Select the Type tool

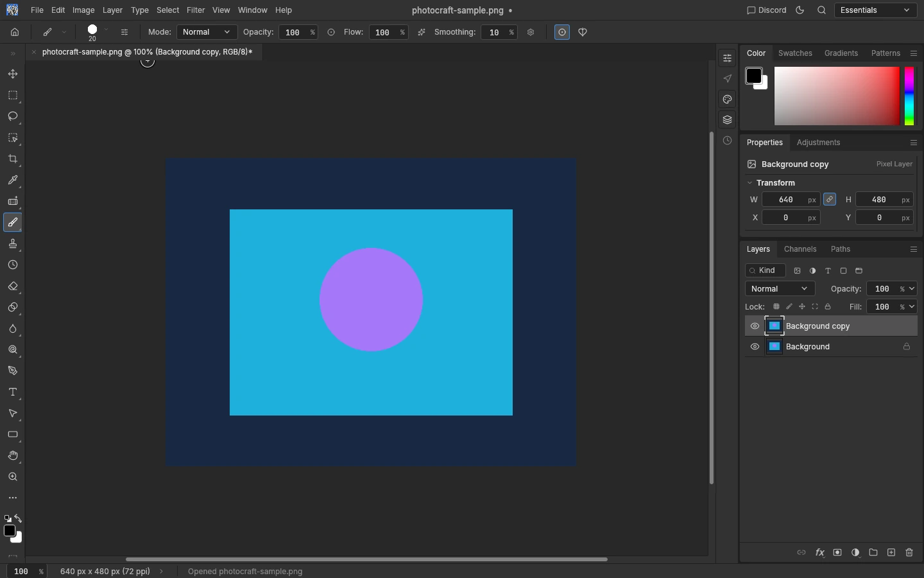pyautogui.click(x=13, y=392)
